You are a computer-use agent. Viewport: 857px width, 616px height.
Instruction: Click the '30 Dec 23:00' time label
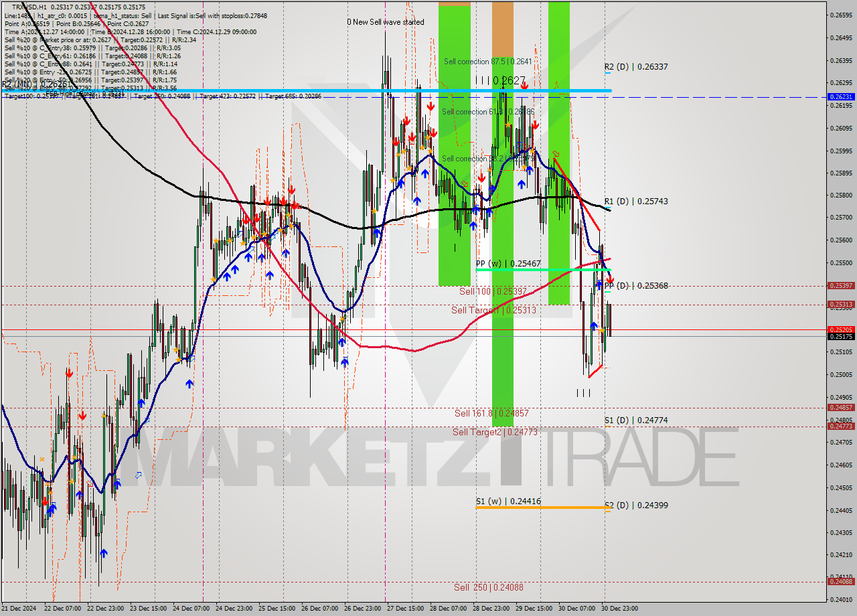coord(620,609)
